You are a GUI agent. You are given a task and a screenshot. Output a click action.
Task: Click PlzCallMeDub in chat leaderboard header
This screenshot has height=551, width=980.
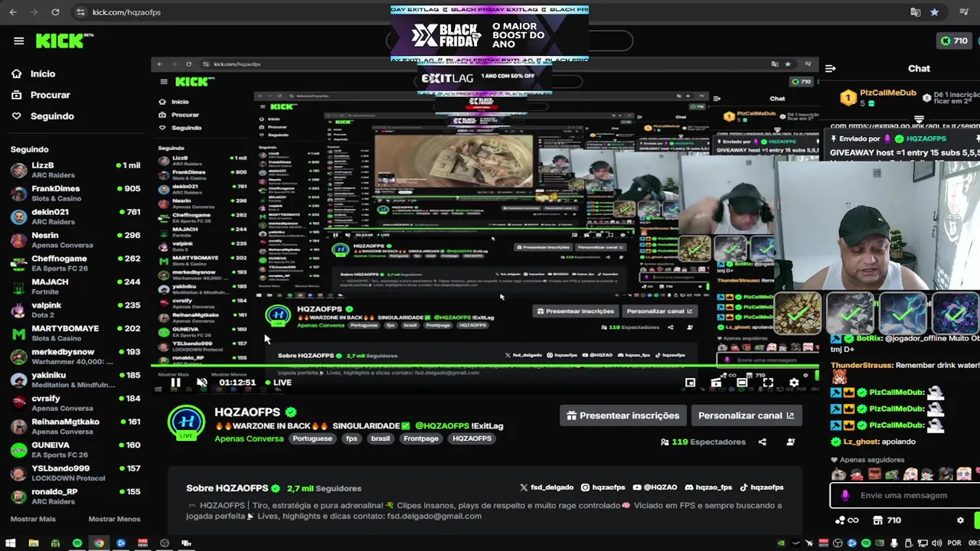coord(887,93)
